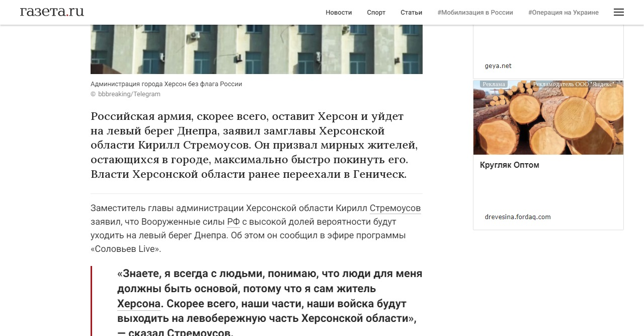The image size is (644, 336).
Task: Open the Новости section
Action: click(x=339, y=12)
